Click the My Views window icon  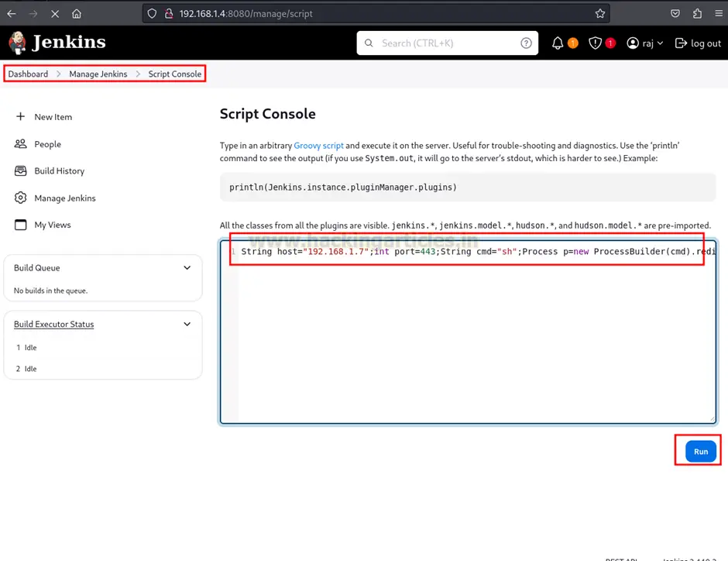tap(20, 225)
